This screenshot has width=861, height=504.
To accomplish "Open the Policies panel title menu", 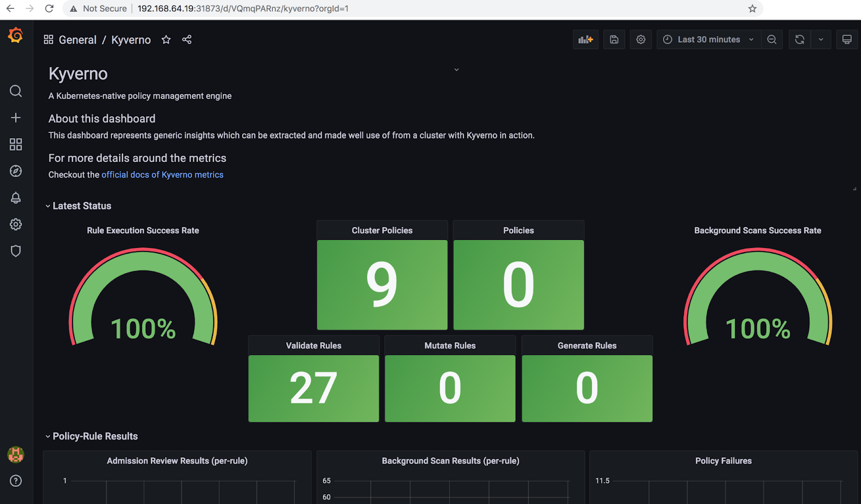I will (x=519, y=230).
